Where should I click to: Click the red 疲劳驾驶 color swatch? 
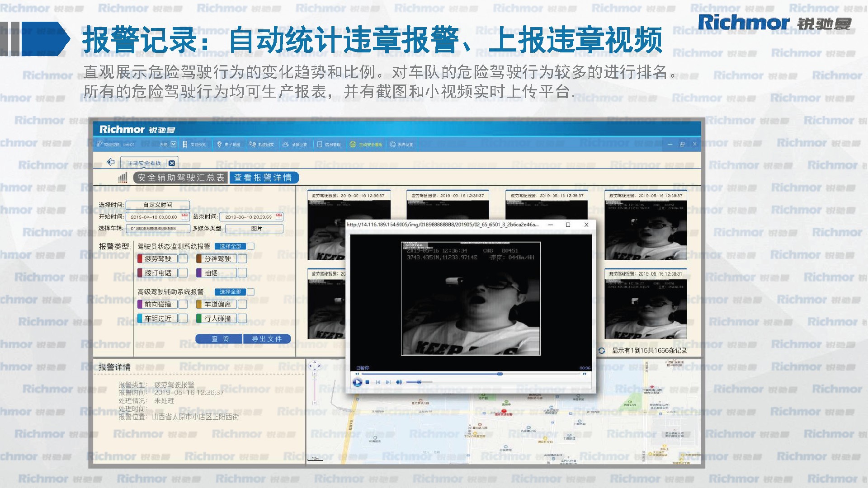click(x=140, y=258)
